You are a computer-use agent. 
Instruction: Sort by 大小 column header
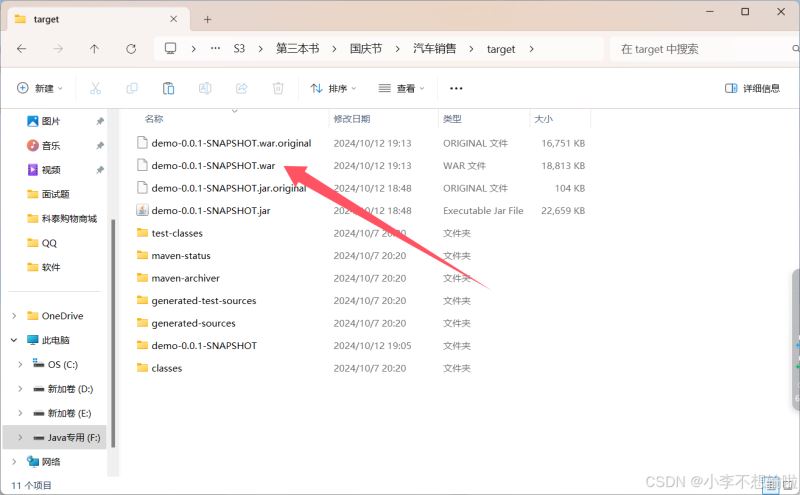click(x=543, y=119)
